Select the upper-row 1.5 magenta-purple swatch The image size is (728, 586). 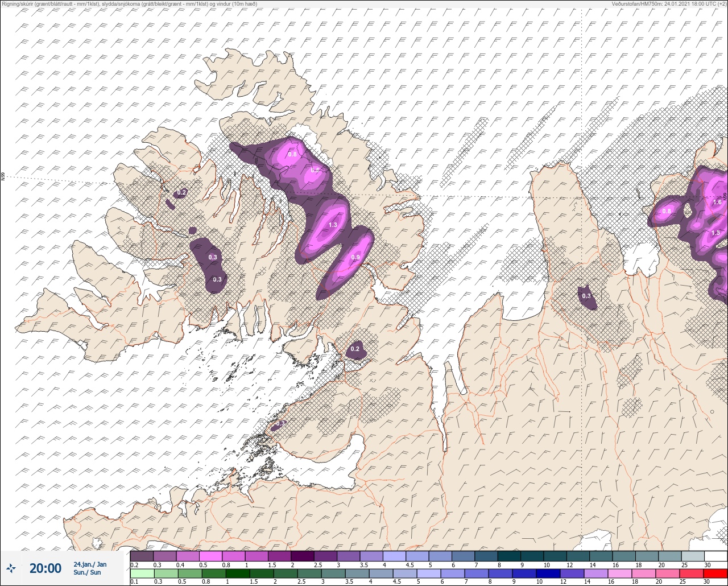(279, 556)
